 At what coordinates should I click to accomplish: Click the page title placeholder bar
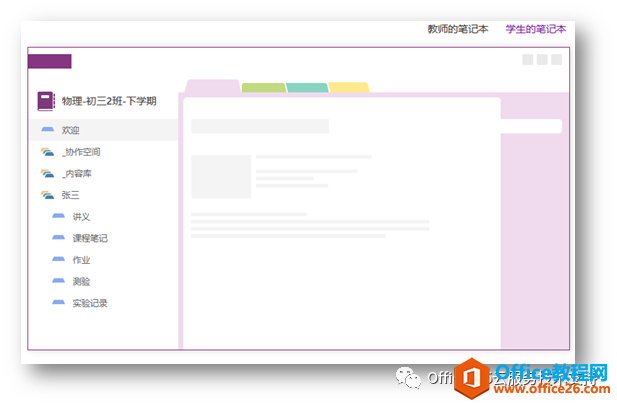pyautogui.click(x=260, y=126)
